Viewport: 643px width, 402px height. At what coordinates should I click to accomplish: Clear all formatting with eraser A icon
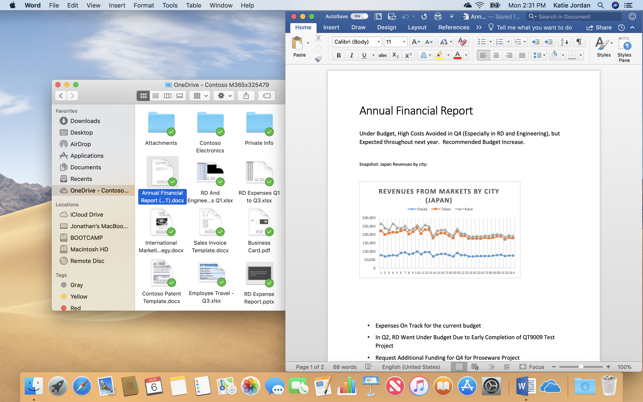pos(462,42)
